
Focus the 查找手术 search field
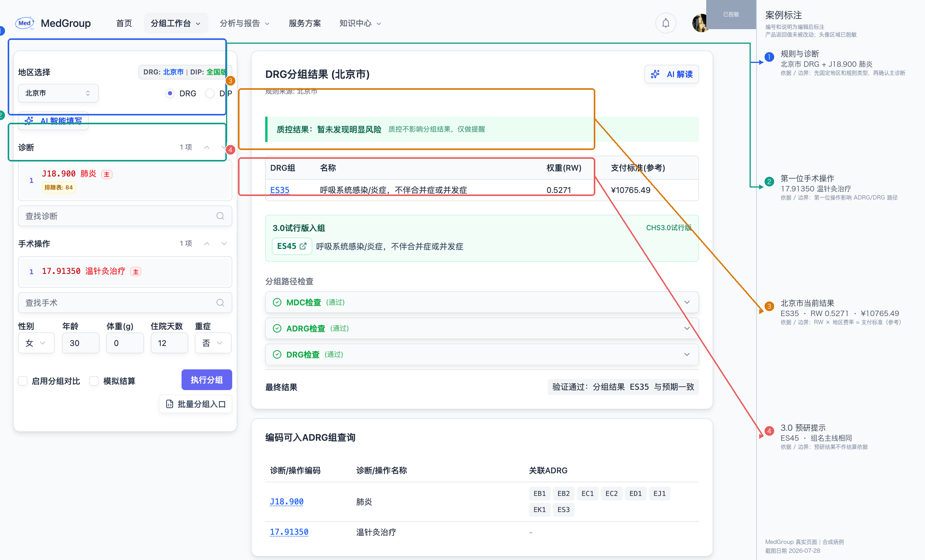(125, 303)
